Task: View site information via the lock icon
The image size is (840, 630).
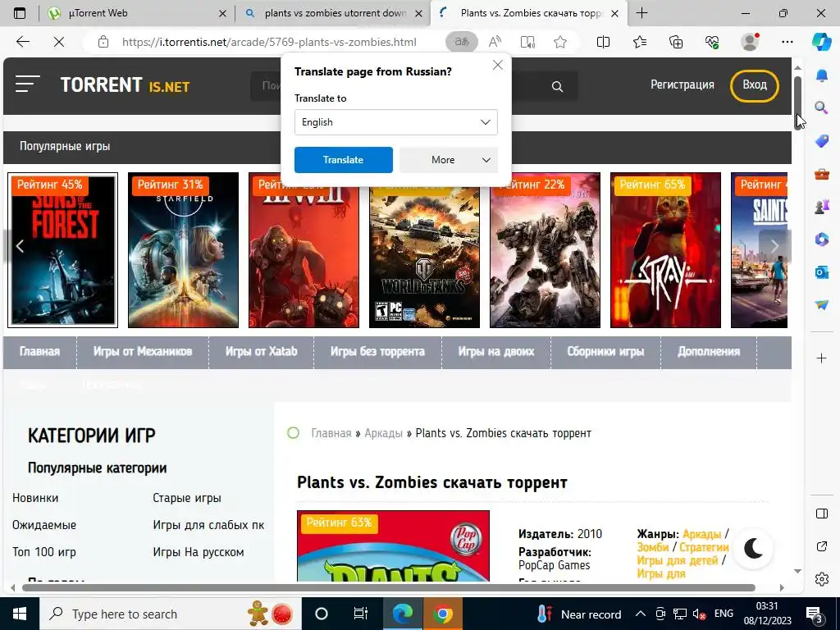Action: [103, 42]
